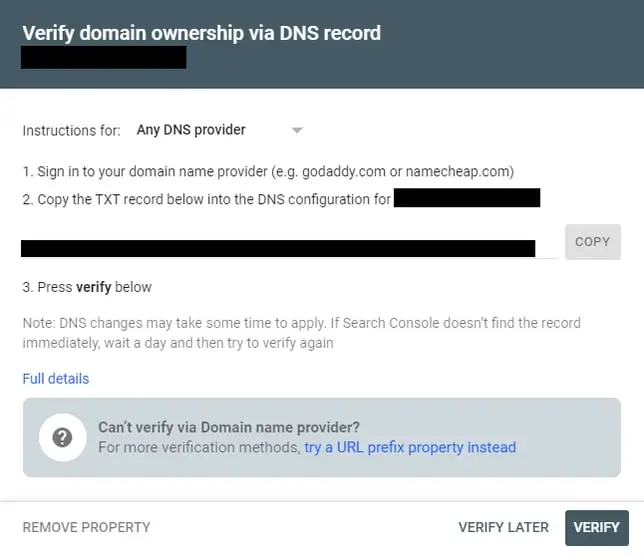Click the "Verify domain ownership via DNS record" title
The width and height of the screenshot is (644, 558).
201,32
